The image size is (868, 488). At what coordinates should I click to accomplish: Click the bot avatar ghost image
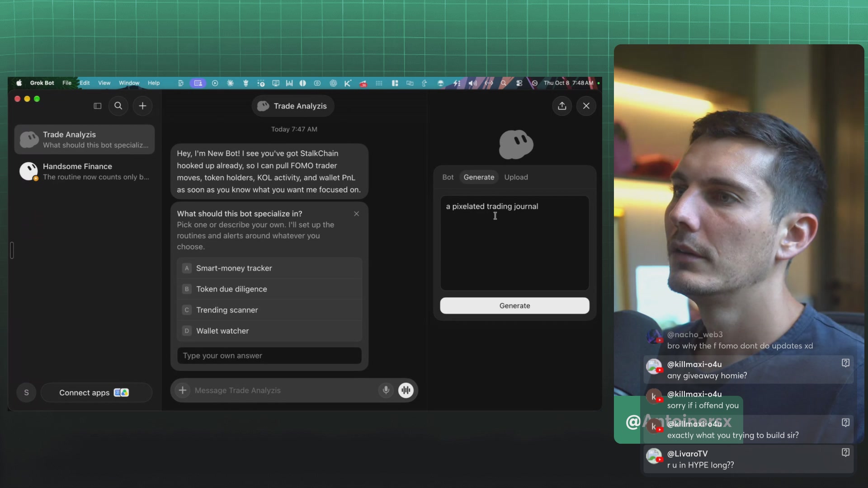point(515,145)
